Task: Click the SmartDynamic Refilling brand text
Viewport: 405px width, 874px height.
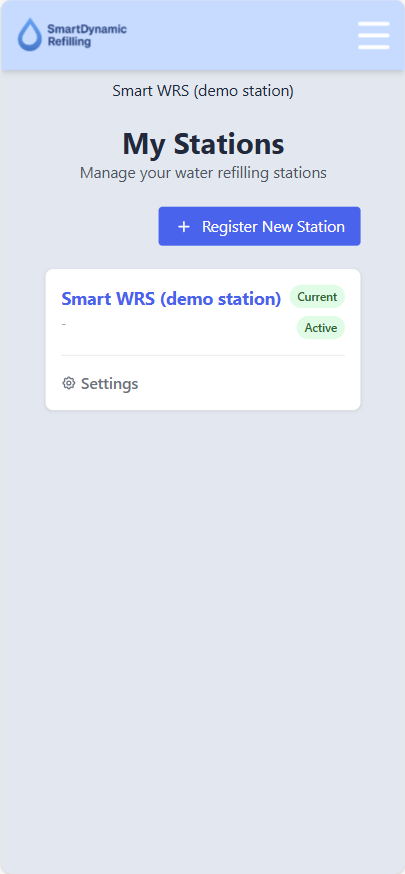Action: 87,35
